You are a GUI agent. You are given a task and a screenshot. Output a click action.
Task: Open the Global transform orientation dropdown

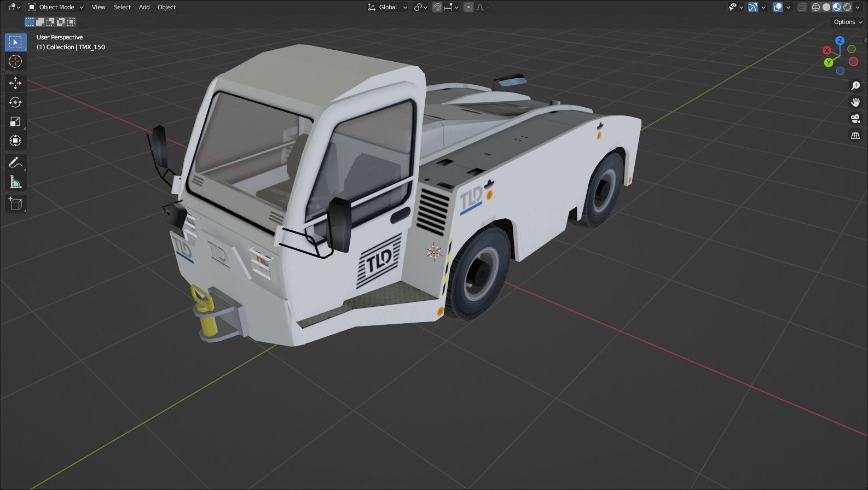click(387, 7)
